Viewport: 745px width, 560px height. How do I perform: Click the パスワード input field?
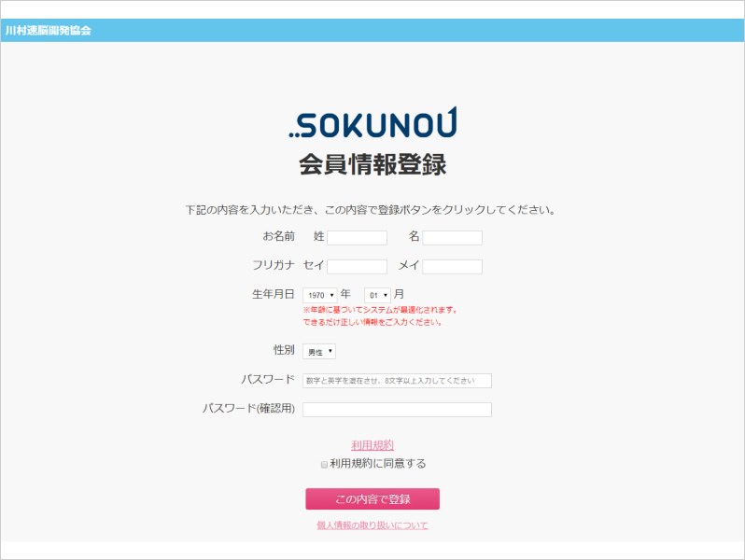[x=397, y=381]
